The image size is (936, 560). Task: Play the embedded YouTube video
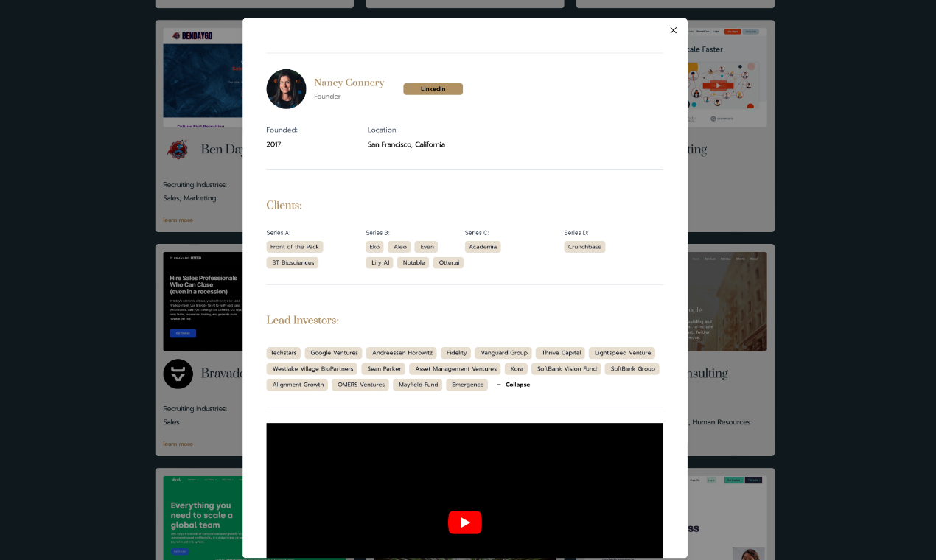pos(465,522)
